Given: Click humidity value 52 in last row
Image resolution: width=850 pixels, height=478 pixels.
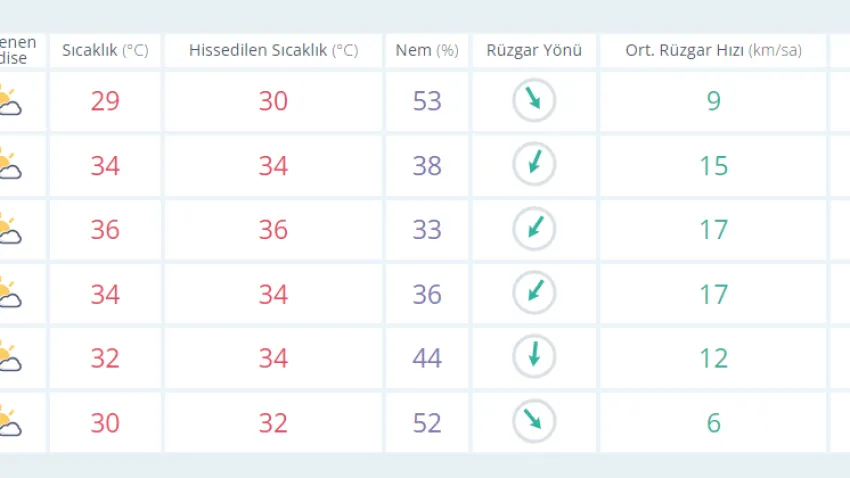Looking at the screenshot, I should click(x=427, y=423).
